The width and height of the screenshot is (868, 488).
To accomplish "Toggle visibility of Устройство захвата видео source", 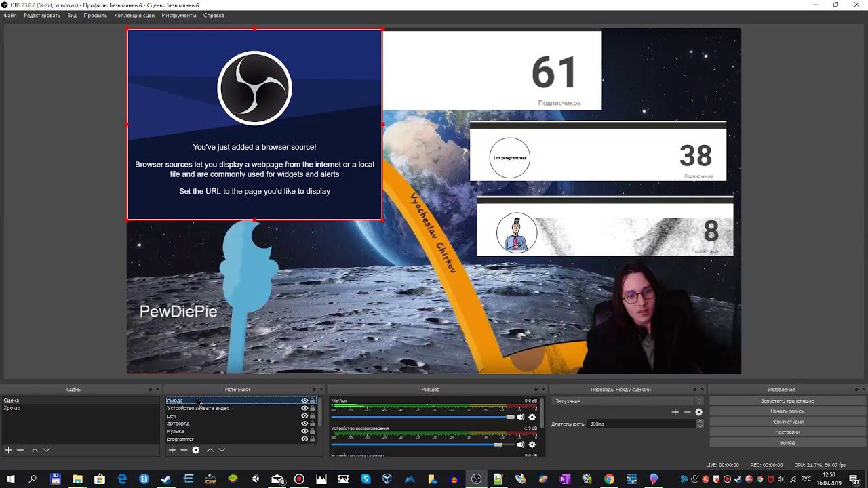I will pos(304,408).
